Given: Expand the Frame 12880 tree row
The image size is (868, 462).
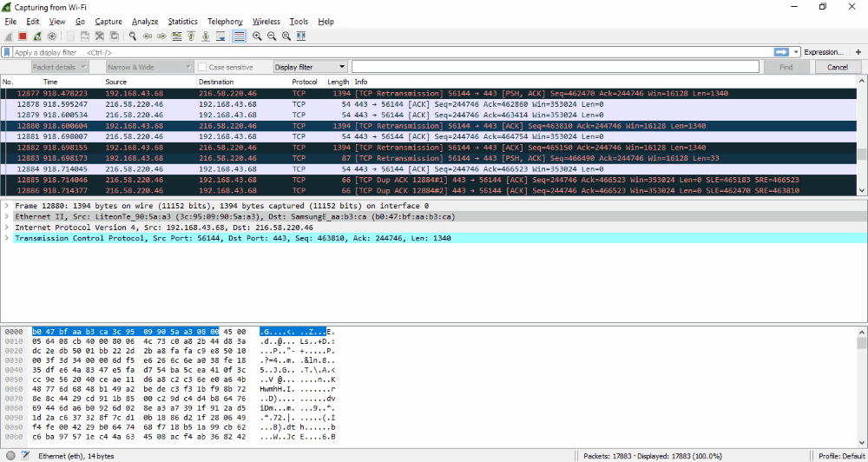Looking at the screenshot, I should point(7,206).
